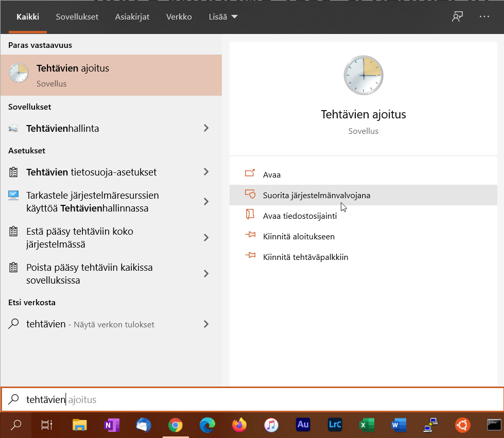
Task: Launch Lightroom Classic from the taskbar
Action: point(335,425)
